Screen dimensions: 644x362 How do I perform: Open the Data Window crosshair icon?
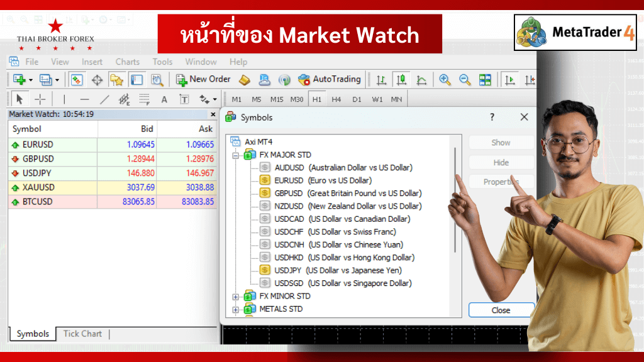[97, 80]
